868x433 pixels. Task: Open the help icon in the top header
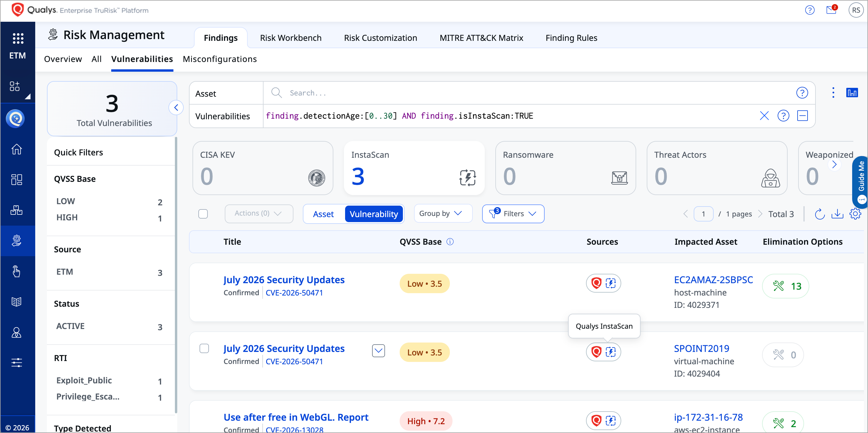(x=809, y=10)
